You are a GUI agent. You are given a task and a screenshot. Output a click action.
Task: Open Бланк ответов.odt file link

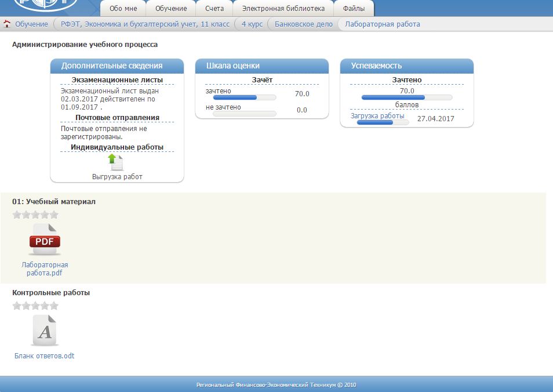[45, 356]
